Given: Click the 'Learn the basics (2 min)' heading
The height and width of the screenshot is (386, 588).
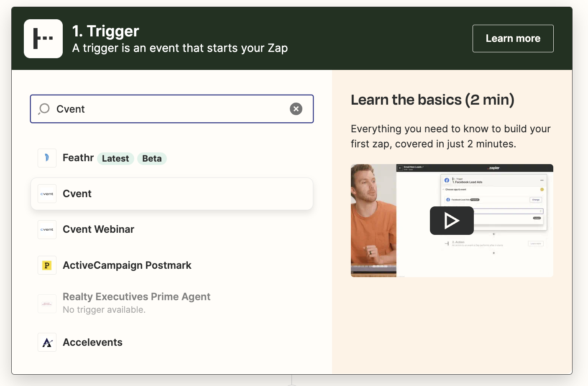Looking at the screenshot, I should click(x=432, y=100).
